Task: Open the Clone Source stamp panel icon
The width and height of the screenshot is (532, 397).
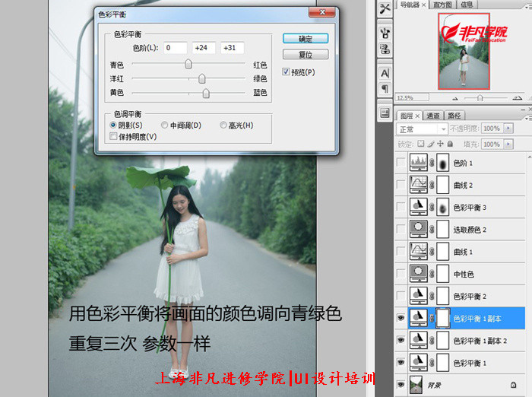Action: coord(385,49)
